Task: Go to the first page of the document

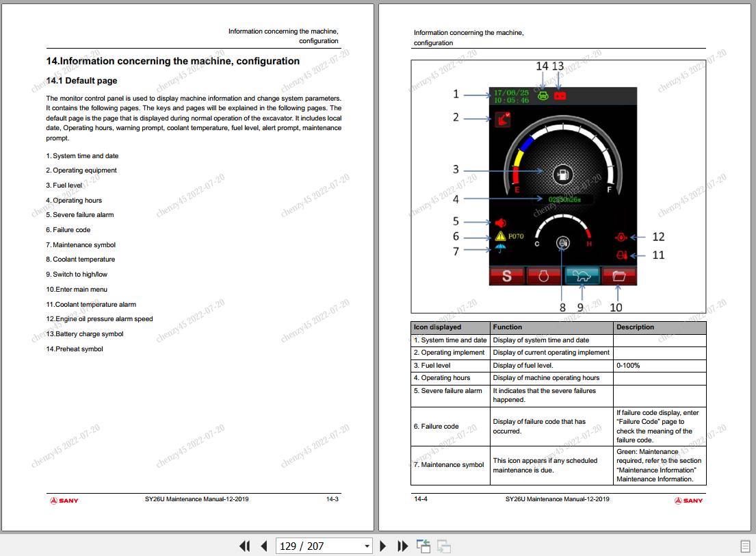Action: pos(244,546)
